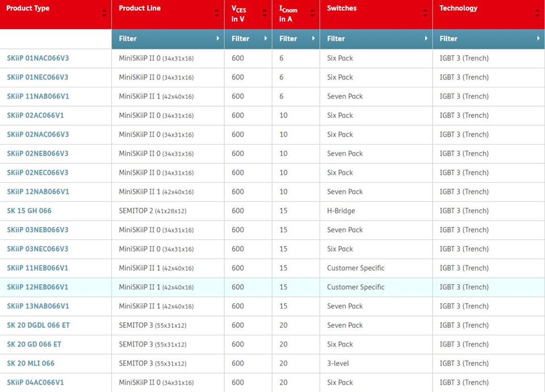The width and height of the screenshot is (545, 392).
Task: Select Seven Pack in SKiiP 02NEB066V3 row
Action: click(x=345, y=154)
